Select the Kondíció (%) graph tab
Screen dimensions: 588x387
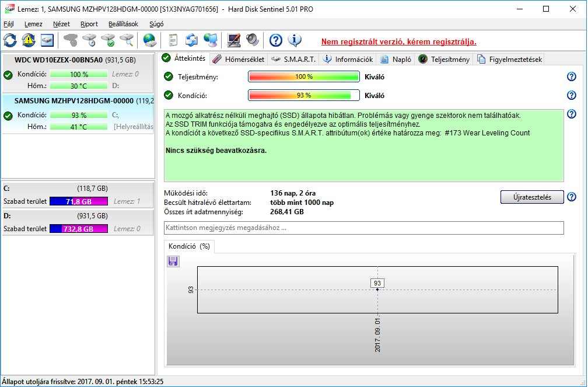click(189, 246)
